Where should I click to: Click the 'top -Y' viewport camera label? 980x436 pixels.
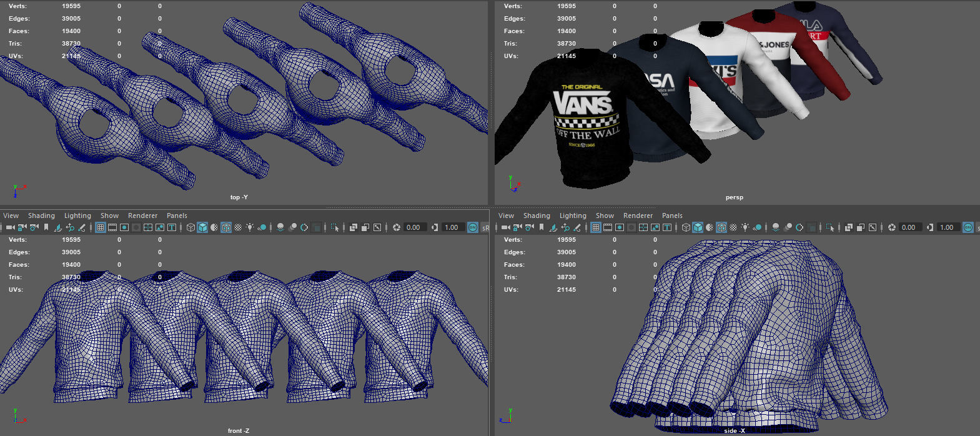(239, 197)
